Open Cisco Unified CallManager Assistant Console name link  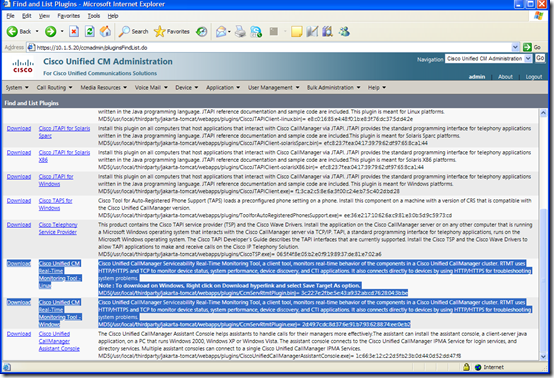[59, 341]
